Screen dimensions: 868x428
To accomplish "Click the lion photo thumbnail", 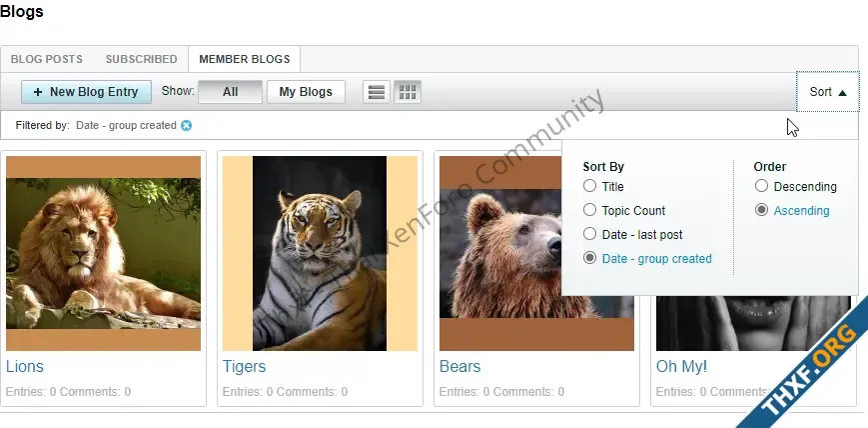I will (x=104, y=253).
